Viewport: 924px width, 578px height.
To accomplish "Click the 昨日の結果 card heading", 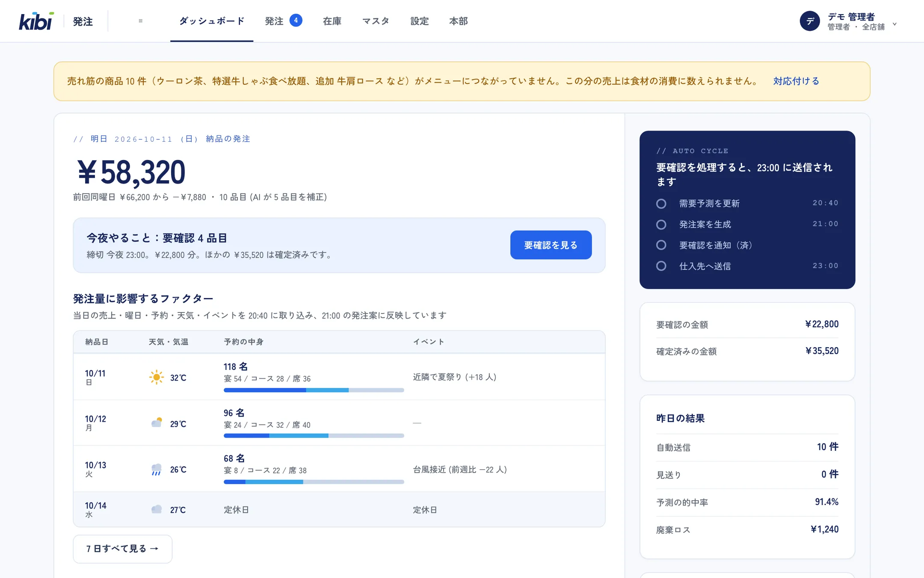I will (680, 418).
